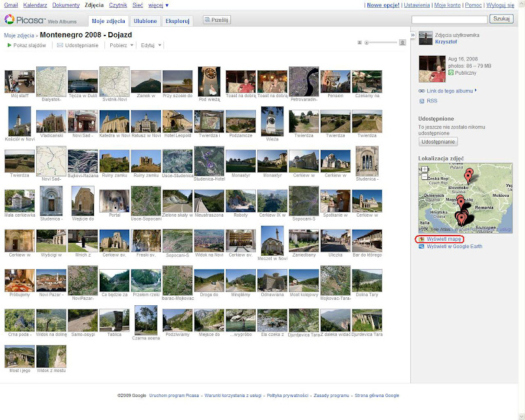The width and height of the screenshot is (525, 420).
Task: Switch to the Eksploruj tab
Action: point(177,21)
